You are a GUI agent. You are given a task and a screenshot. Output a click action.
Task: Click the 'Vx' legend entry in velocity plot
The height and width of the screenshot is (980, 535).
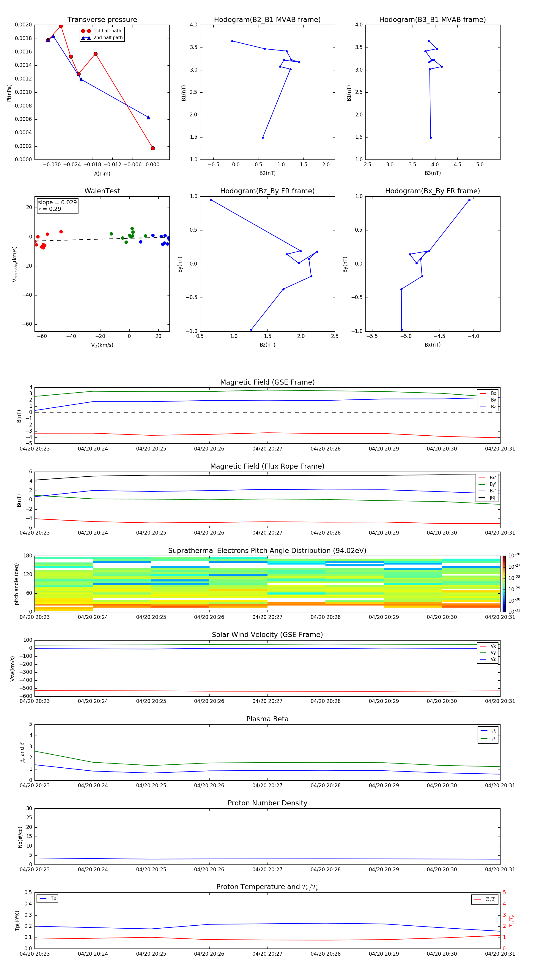pos(488,646)
